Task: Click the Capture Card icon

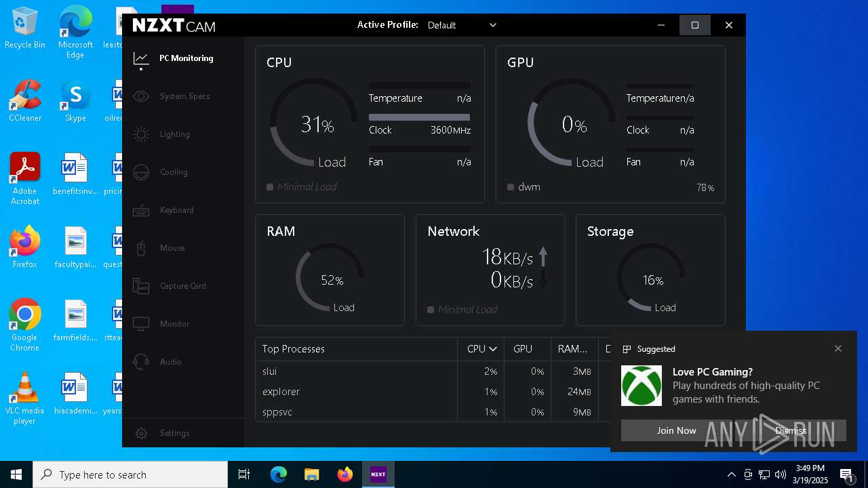Action: coord(141,286)
